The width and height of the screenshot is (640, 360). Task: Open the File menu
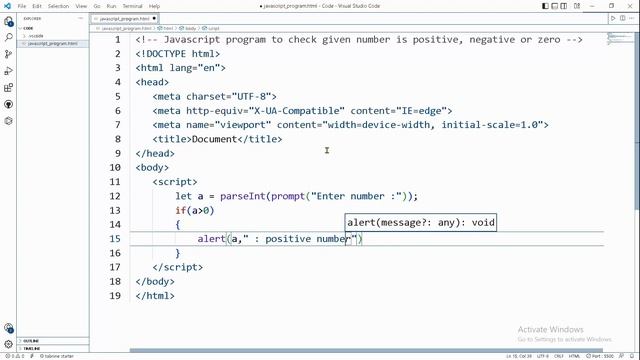22,6
